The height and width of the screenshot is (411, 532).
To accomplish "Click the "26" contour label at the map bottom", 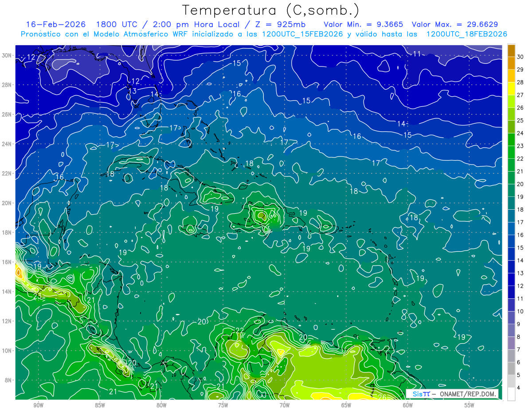I will [x=382, y=397].
